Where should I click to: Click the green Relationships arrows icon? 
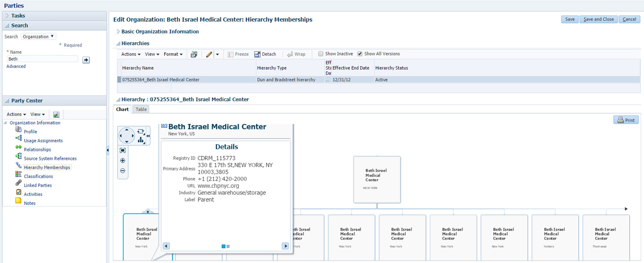coord(18,147)
